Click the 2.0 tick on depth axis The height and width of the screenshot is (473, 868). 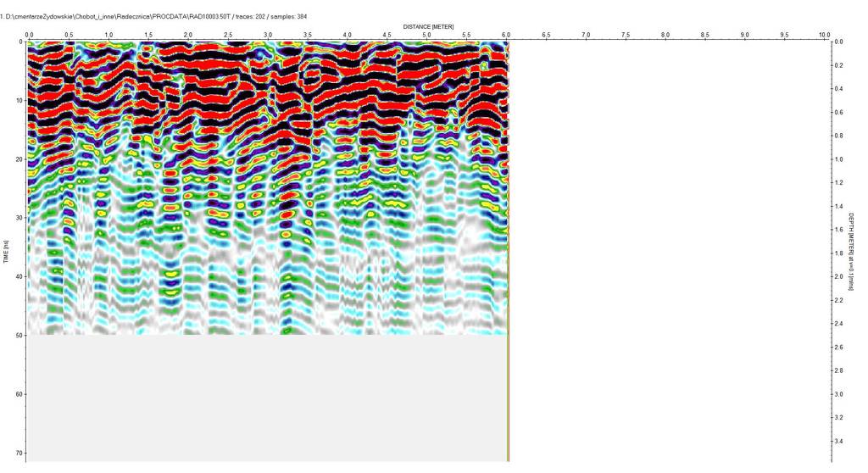(838, 277)
